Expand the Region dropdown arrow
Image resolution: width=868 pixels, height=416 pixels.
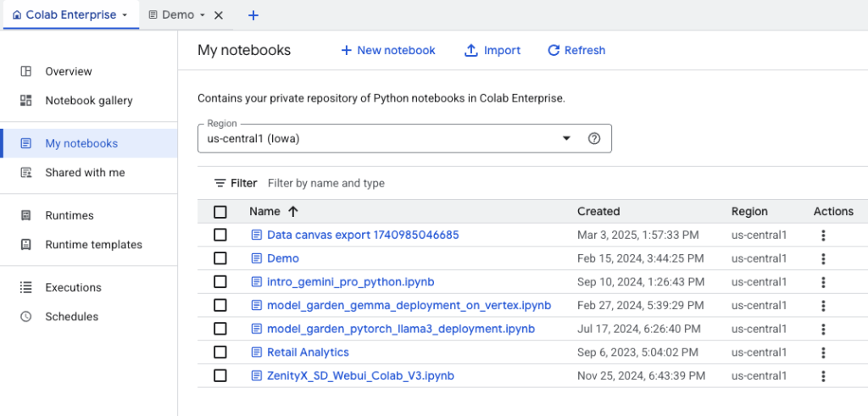[566, 138]
